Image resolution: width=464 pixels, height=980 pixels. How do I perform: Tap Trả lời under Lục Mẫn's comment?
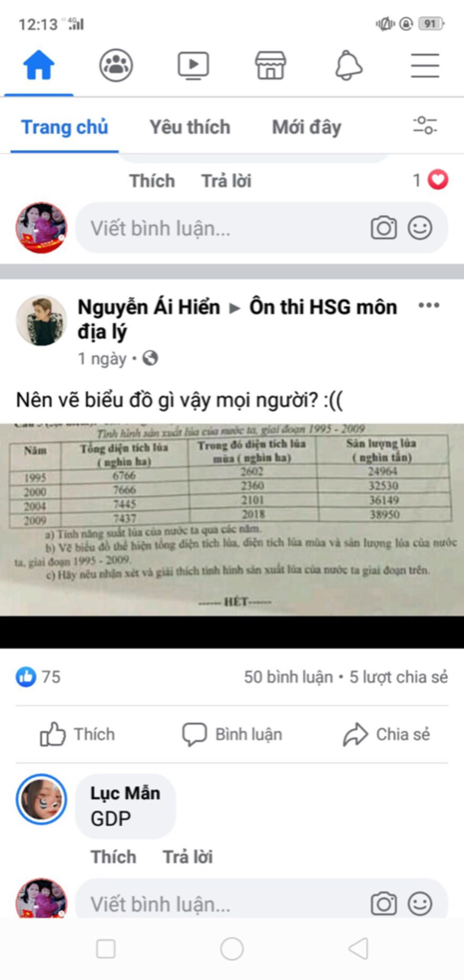pos(188,857)
